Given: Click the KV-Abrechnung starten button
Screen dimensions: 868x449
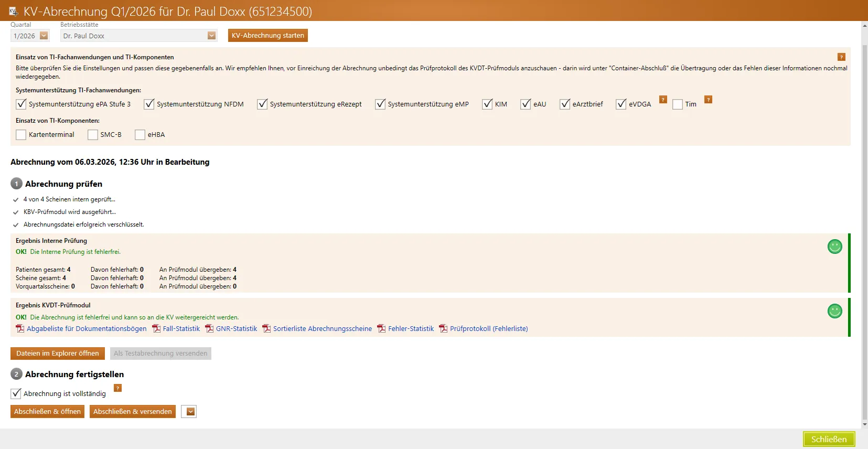Looking at the screenshot, I should [x=267, y=36].
